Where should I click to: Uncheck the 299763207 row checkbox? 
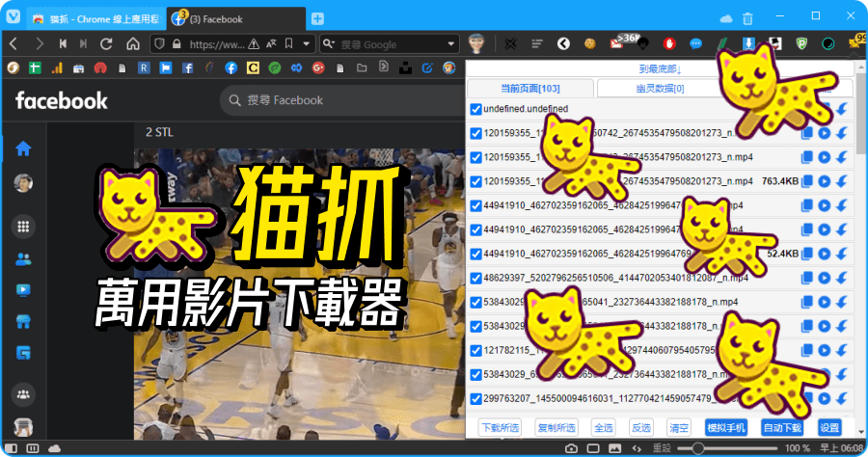(x=475, y=399)
